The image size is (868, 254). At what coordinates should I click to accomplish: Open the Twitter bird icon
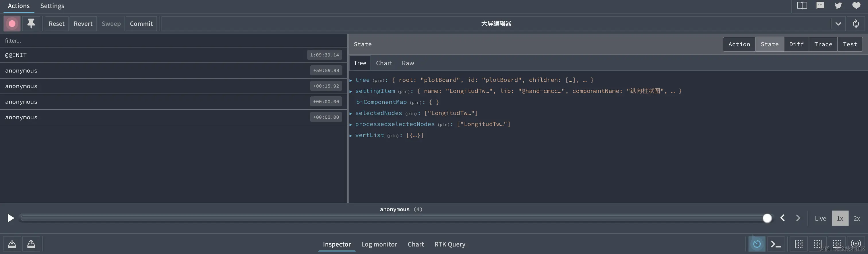(x=838, y=5)
